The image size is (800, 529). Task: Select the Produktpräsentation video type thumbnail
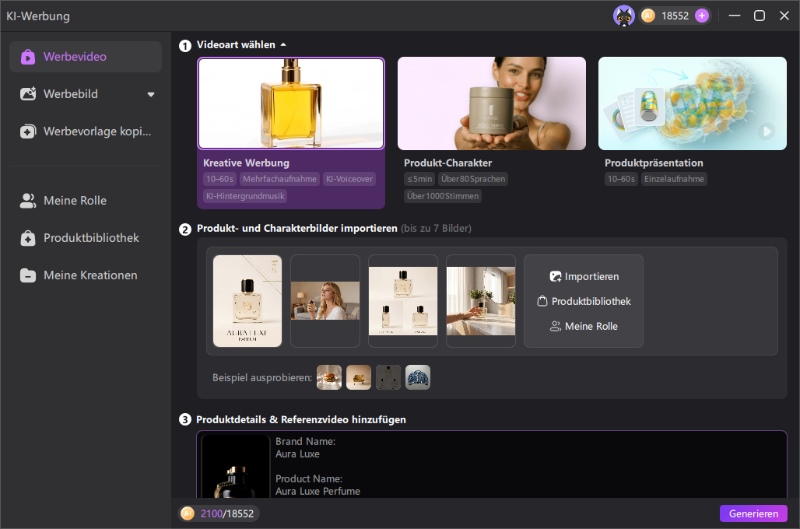(692, 104)
